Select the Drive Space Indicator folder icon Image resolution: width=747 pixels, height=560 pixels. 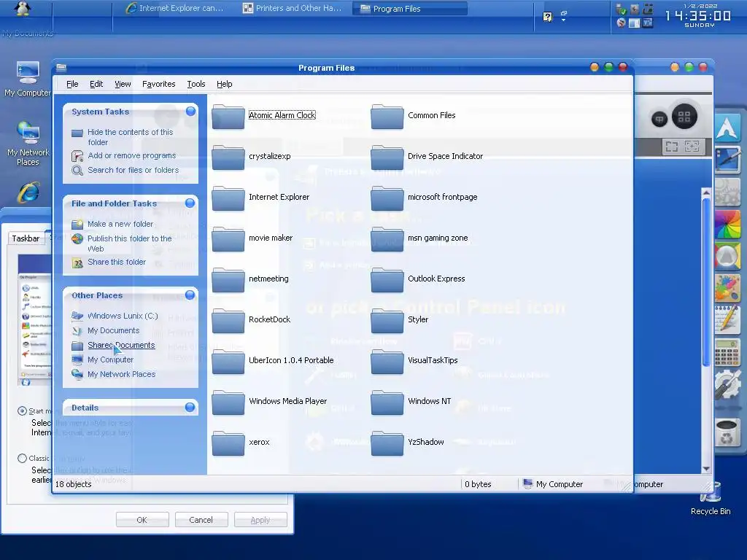[387, 157]
